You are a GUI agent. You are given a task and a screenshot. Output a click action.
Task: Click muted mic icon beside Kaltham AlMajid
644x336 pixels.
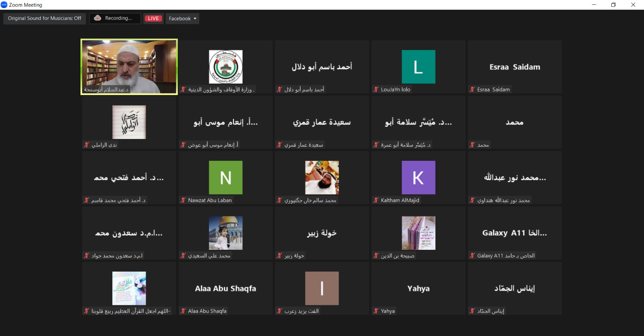click(376, 200)
